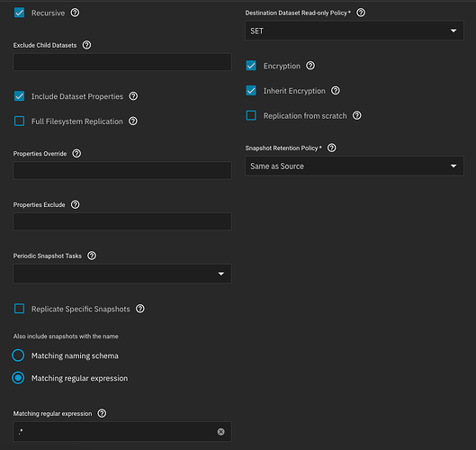Click help icon beside Include Dataset Properties
The width and height of the screenshot is (476, 450).
[x=133, y=96]
